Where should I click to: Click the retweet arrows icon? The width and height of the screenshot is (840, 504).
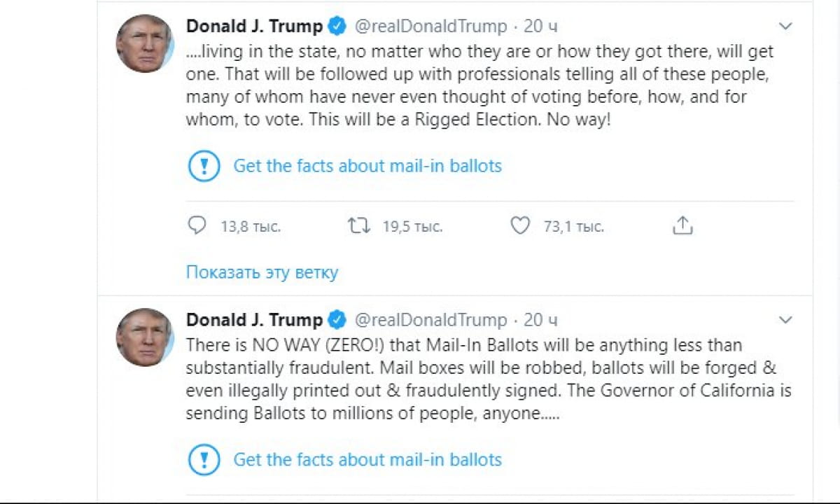pos(359,225)
